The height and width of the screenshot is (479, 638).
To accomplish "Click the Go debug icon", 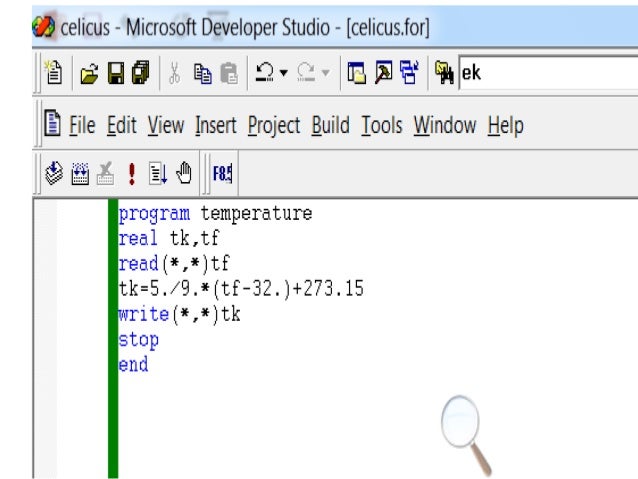I will (158, 173).
